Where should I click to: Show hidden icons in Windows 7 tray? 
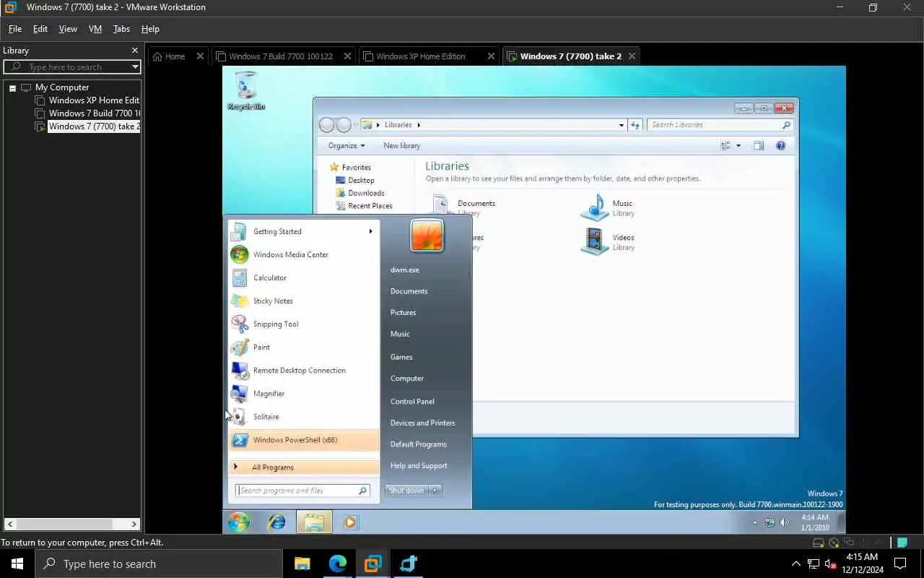point(755,522)
